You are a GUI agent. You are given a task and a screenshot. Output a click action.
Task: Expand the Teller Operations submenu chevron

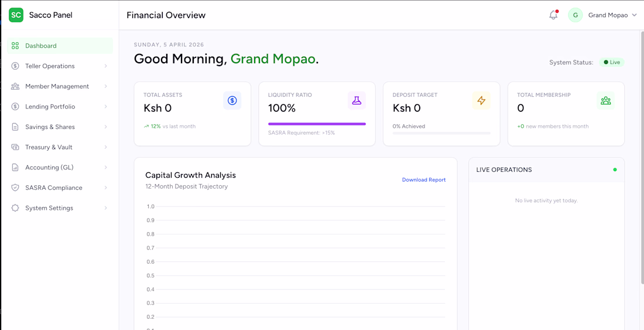point(106,66)
